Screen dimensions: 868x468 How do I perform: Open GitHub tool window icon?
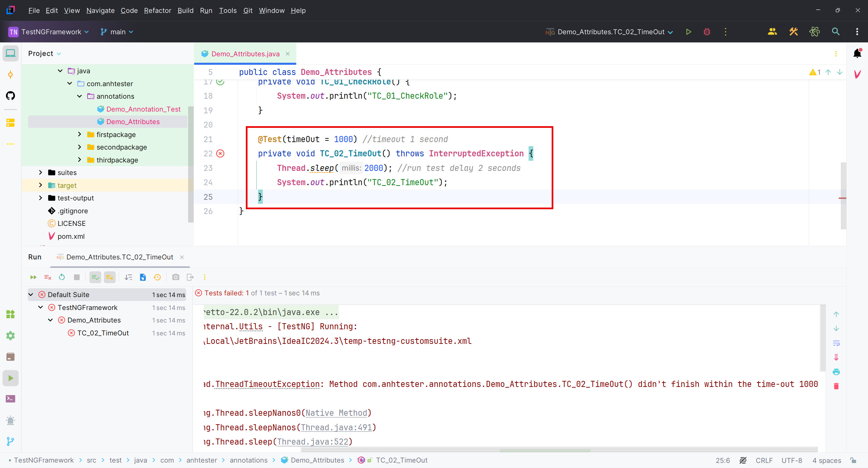(x=11, y=96)
